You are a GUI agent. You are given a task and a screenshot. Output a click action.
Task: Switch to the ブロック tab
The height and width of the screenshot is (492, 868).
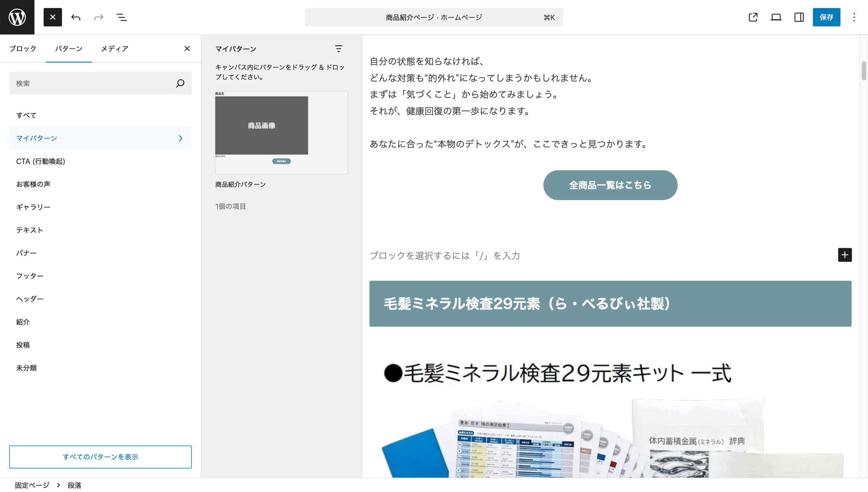[23, 48]
